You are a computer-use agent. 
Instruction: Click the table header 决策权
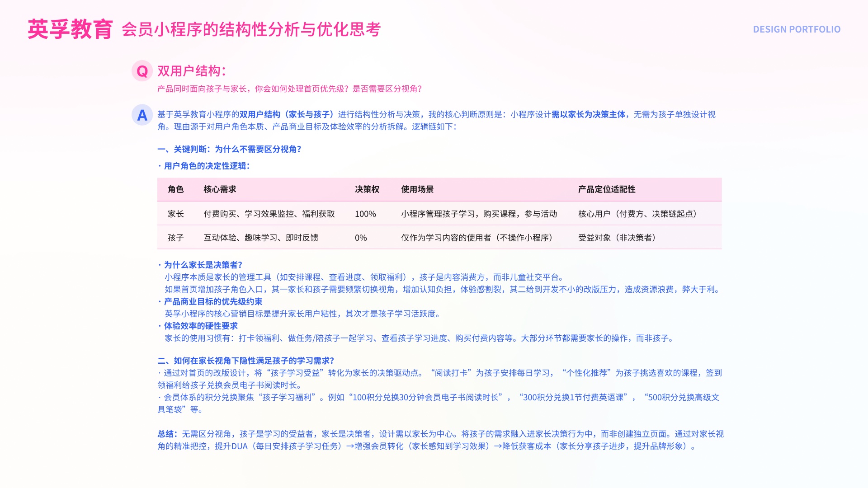(367, 189)
